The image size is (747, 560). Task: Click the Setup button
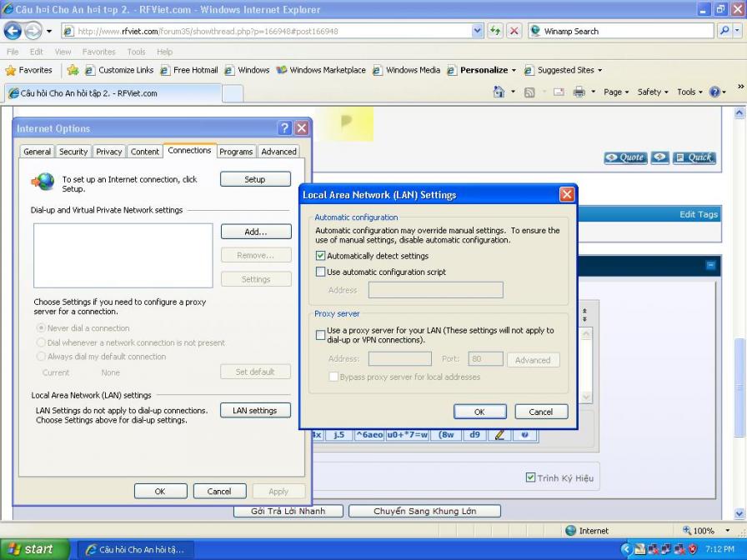(255, 179)
